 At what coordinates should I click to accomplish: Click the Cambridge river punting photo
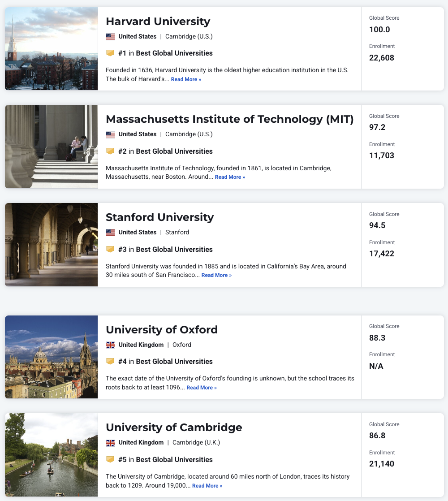(52, 455)
